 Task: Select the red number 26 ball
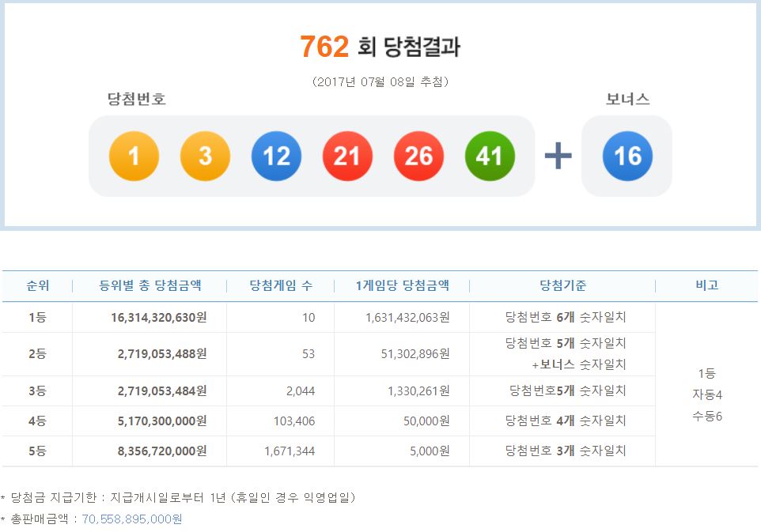(x=418, y=156)
